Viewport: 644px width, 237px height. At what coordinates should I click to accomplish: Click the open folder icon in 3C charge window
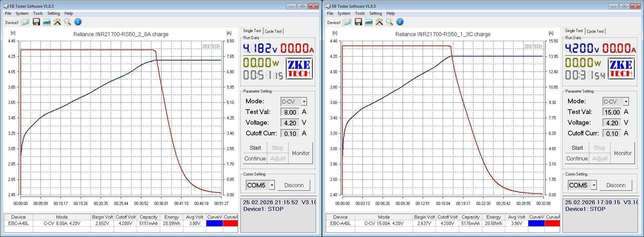tap(348, 22)
